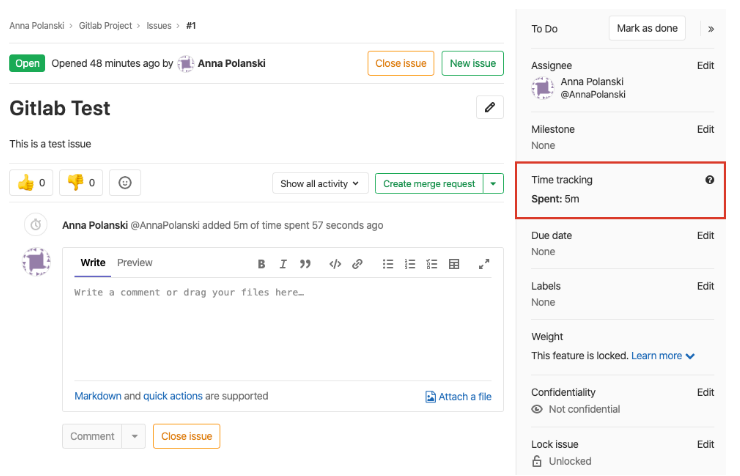
Task: Switch to the Preview tab
Action: pyautogui.click(x=135, y=263)
